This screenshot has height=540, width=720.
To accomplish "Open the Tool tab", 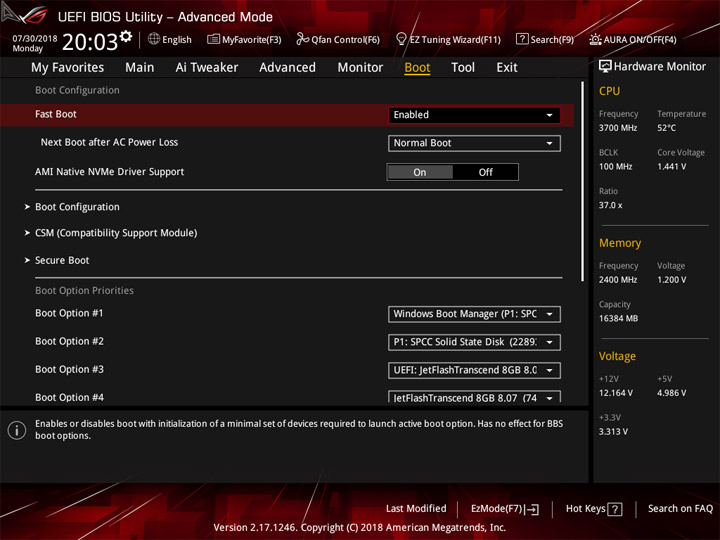I will tap(463, 68).
